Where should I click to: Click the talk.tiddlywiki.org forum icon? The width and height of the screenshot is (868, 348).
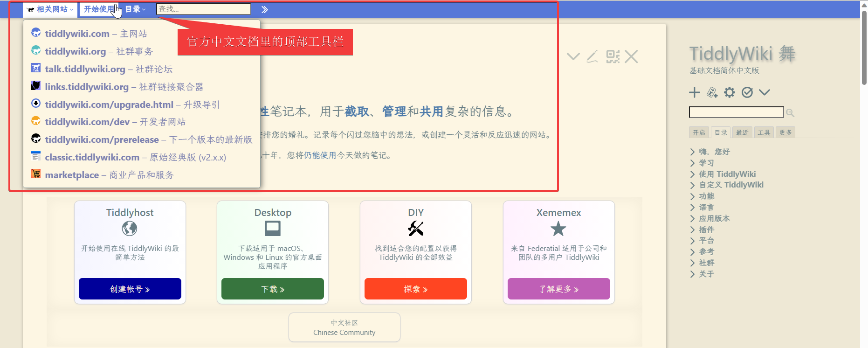point(36,68)
